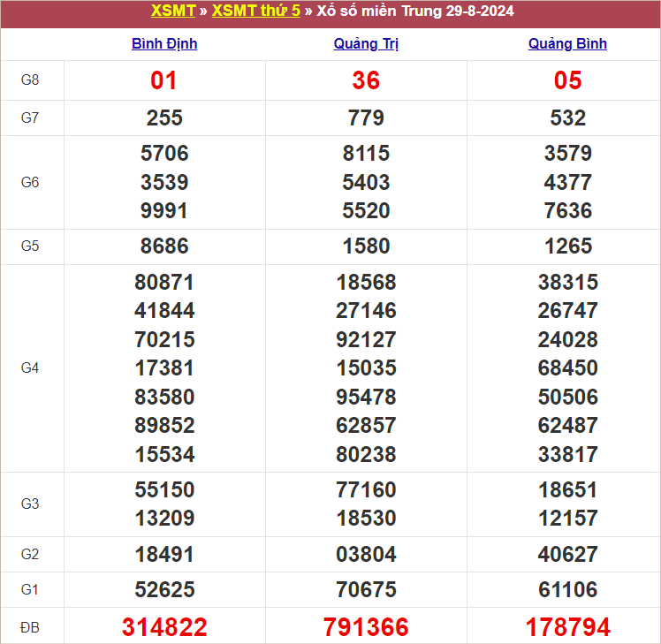Click G4 number 89852
The height and width of the screenshot is (644, 661).
tap(164, 426)
